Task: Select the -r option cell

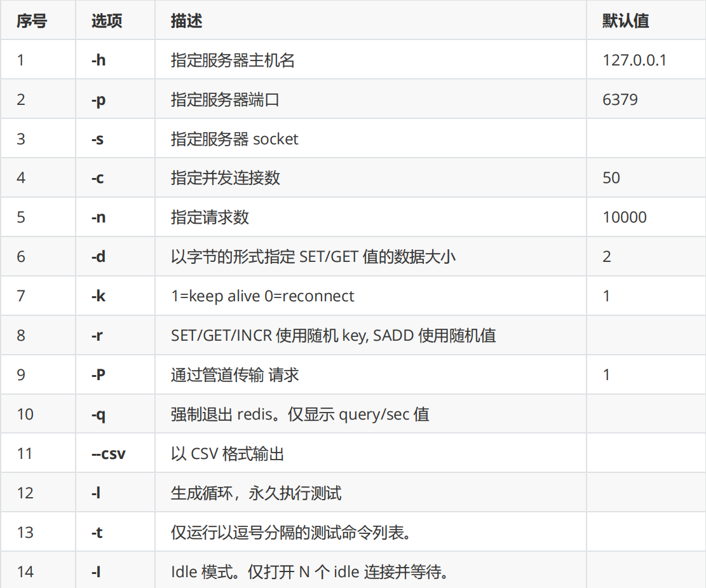Action: point(97,336)
